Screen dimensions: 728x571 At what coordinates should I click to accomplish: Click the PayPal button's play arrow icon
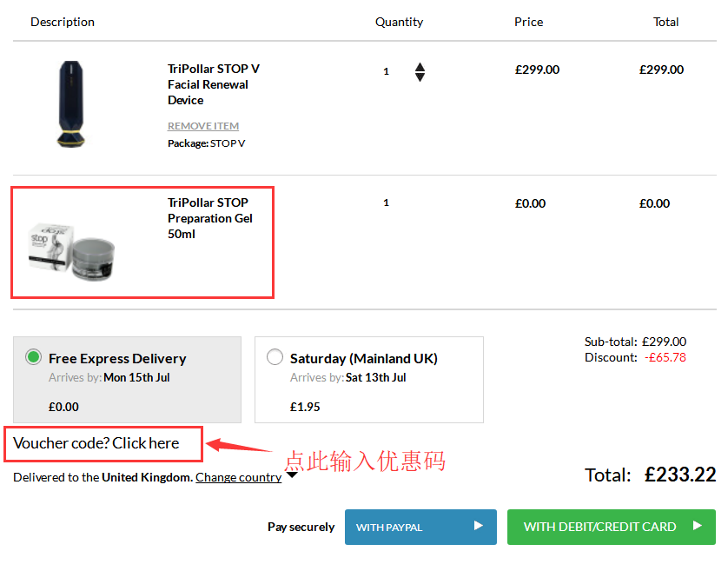point(478,526)
